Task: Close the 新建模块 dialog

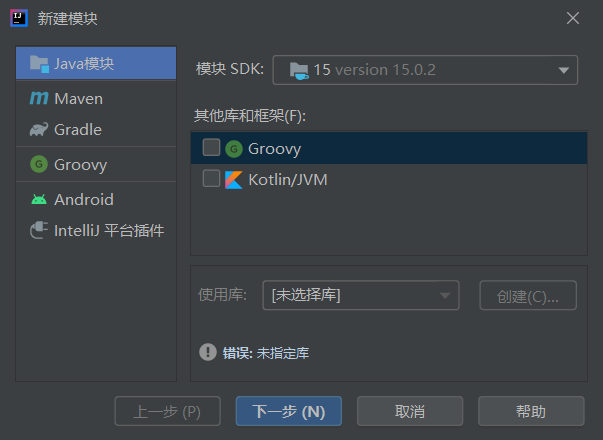Action: tap(573, 18)
